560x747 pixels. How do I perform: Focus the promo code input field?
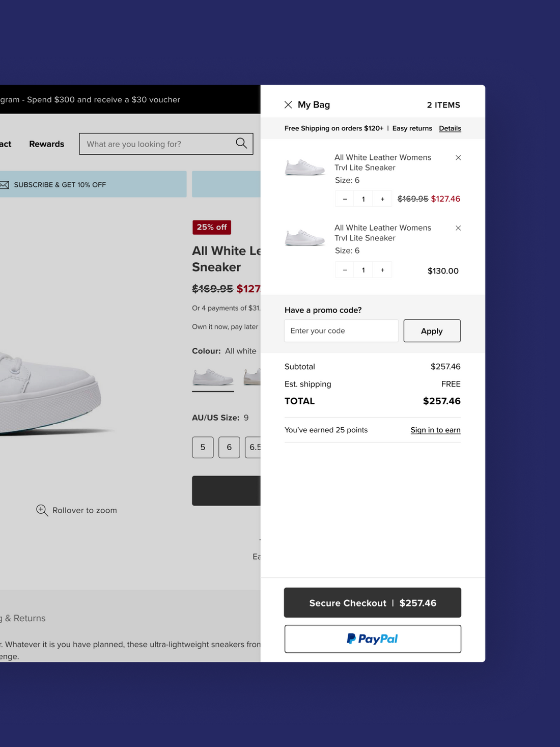(x=341, y=331)
